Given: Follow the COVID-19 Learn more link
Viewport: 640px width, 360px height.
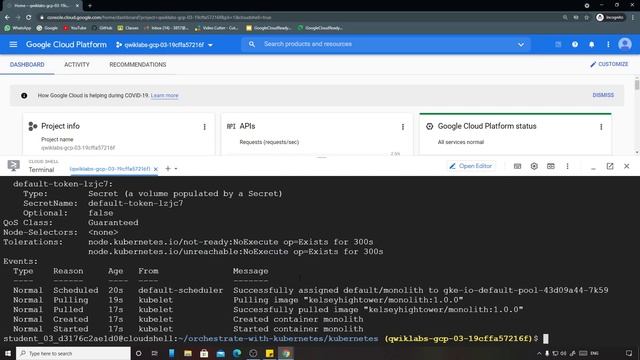Looking at the screenshot, I should tap(164, 96).
